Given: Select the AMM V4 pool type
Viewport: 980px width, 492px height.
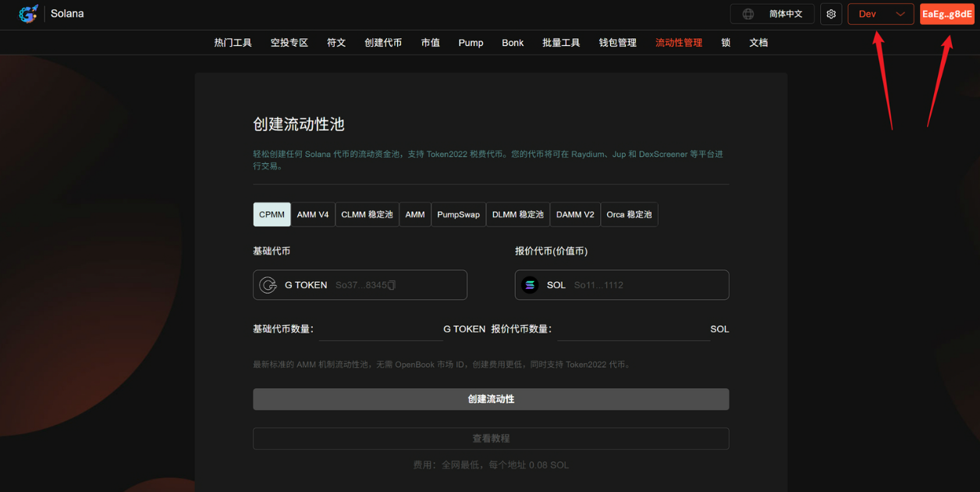Looking at the screenshot, I should tap(312, 214).
